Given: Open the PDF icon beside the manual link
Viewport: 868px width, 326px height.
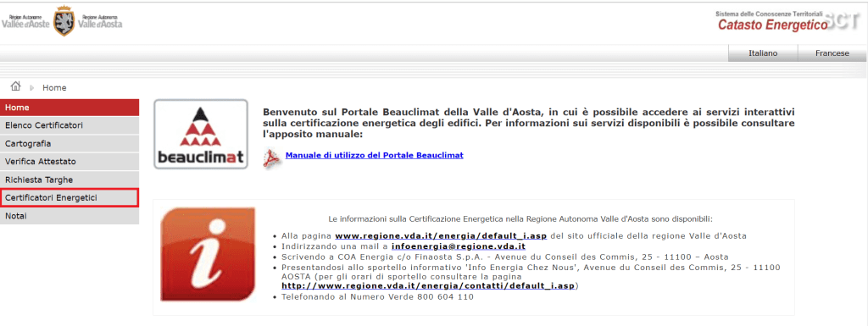Looking at the screenshot, I should [x=271, y=158].
